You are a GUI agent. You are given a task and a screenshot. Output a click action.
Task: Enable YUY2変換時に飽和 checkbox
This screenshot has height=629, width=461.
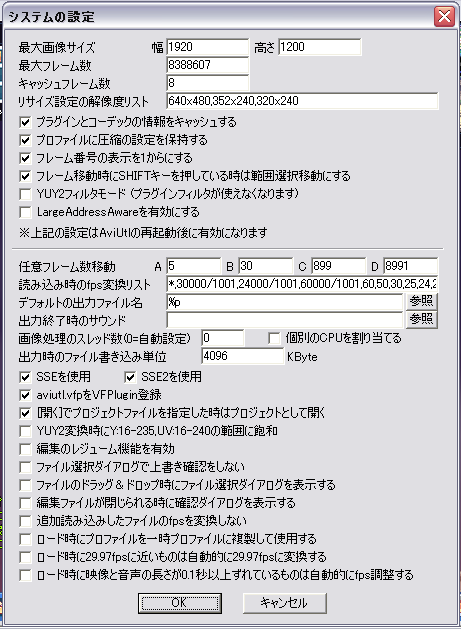tap(25, 431)
